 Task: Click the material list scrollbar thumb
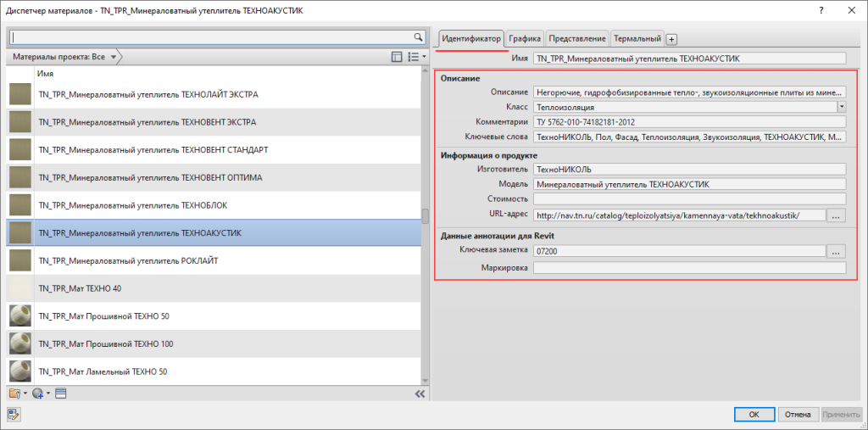(x=426, y=216)
